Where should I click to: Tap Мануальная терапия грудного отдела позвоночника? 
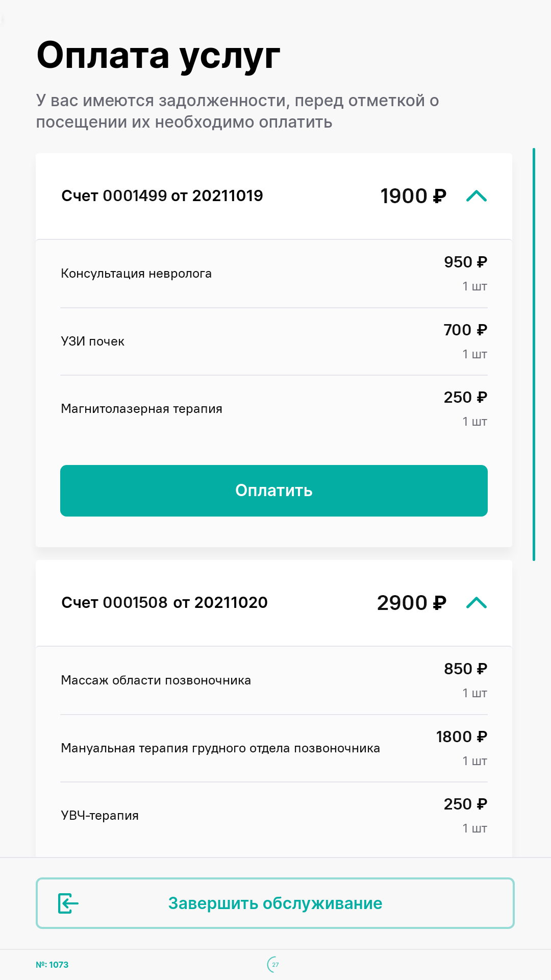(220, 748)
